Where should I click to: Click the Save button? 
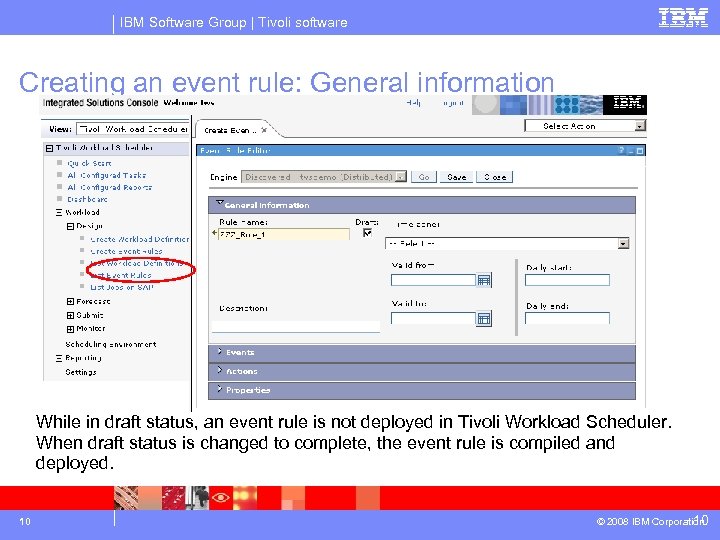456,177
